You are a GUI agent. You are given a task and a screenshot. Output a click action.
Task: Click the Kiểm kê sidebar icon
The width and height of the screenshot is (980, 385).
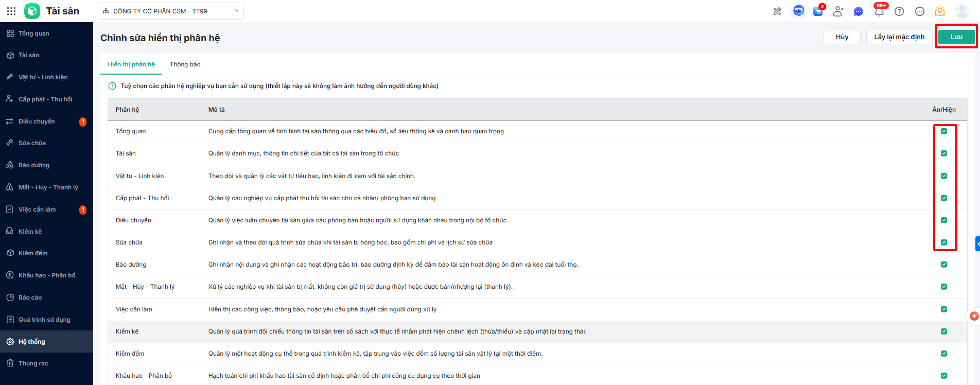click(x=10, y=232)
